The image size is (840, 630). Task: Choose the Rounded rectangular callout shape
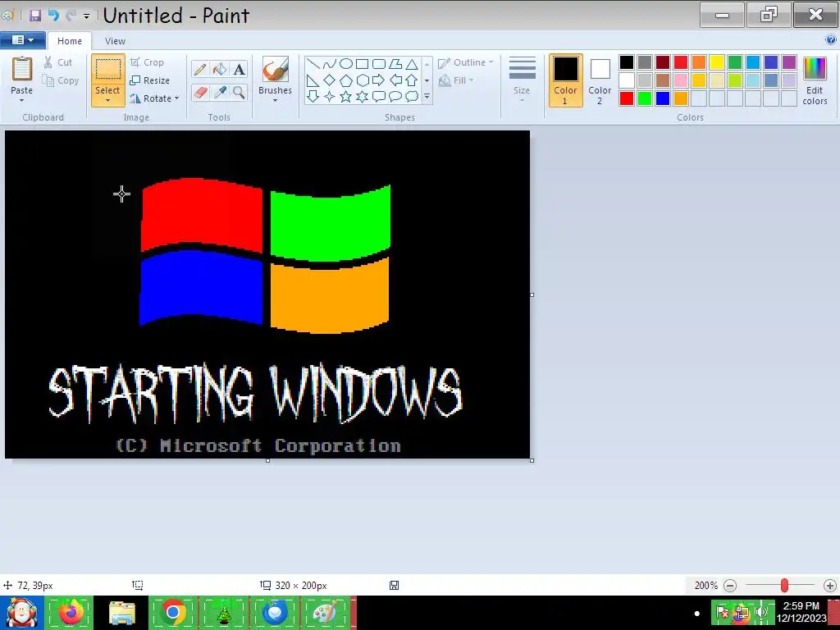[x=379, y=97]
